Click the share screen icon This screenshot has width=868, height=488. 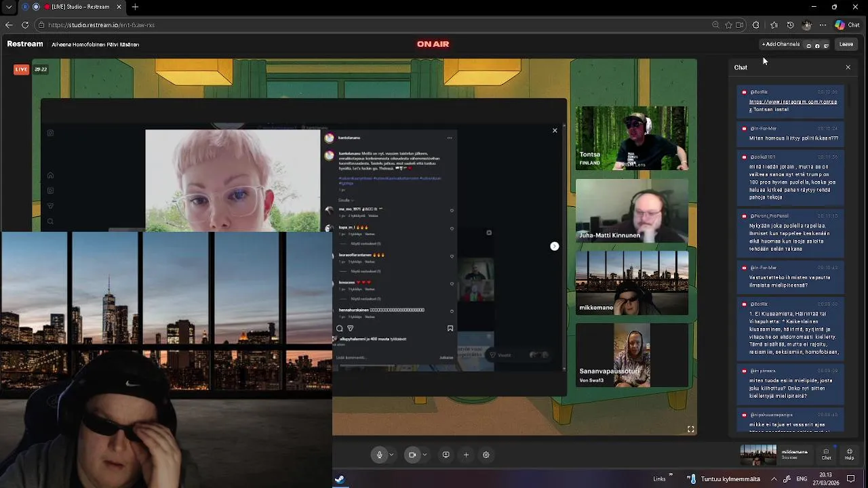[x=446, y=455]
